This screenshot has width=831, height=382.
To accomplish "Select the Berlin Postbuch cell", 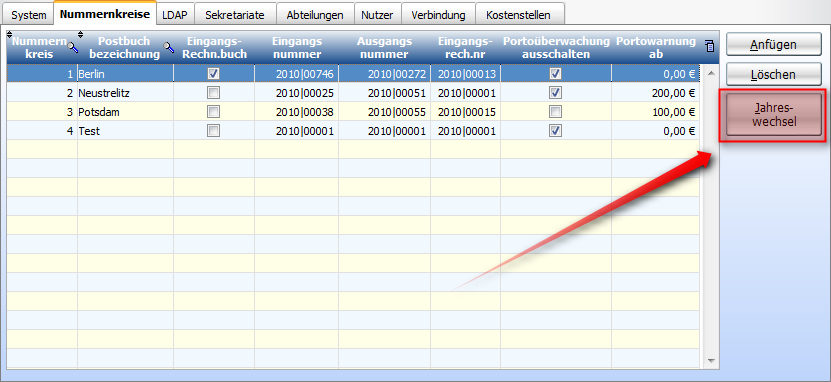I will 126,74.
